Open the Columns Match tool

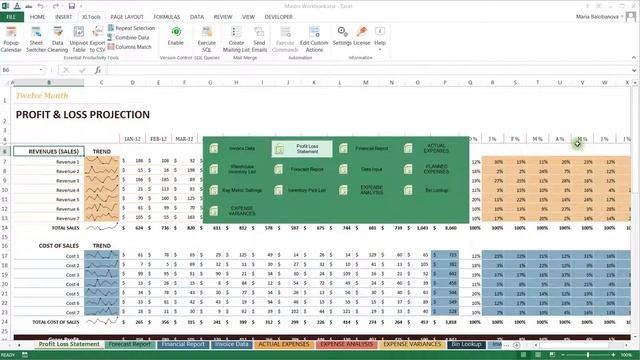coord(130,47)
